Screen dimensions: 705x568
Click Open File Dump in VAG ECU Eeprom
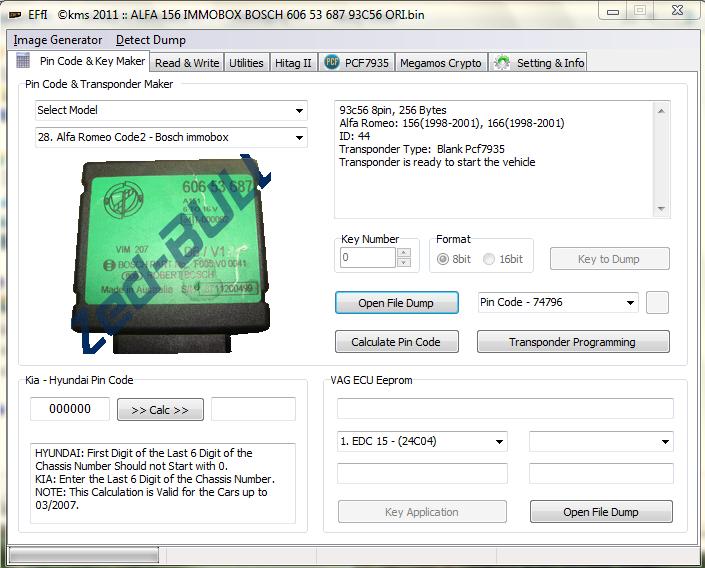[601, 512]
